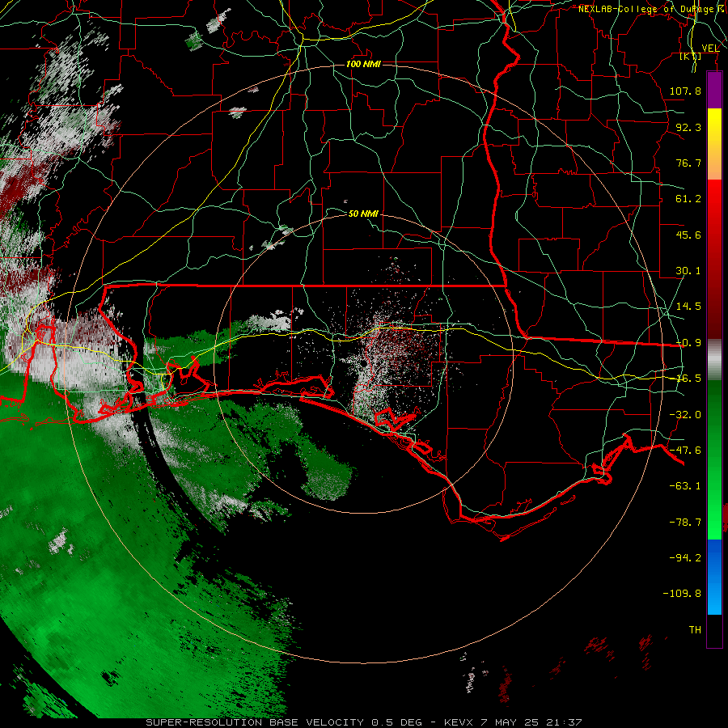This screenshot has width=728, height=728.
Task: Click the blue segment of the velocity color bar
Action: click(x=714, y=577)
